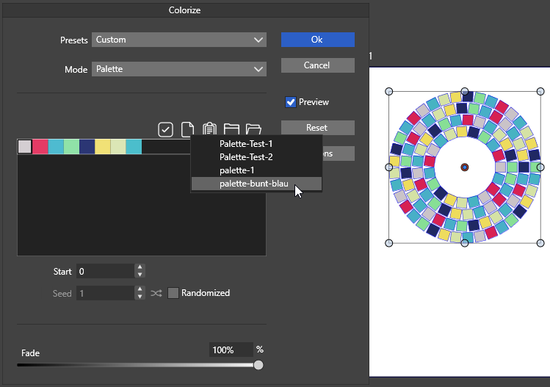550x387 pixels.
Task: Select the mint green palette swatch
Action: (x=72, y=147)
